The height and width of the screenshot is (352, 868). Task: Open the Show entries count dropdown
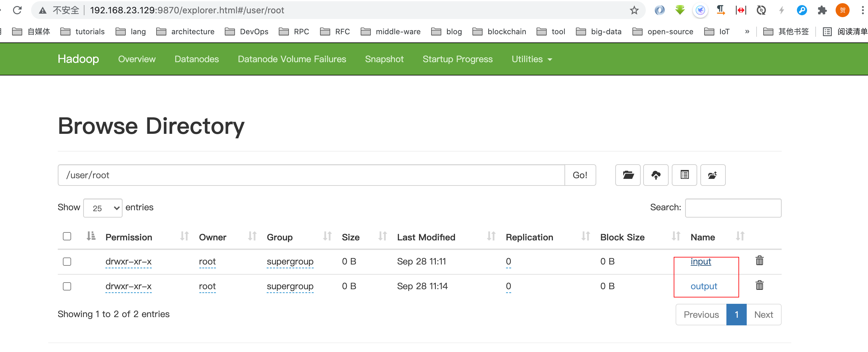103,208
